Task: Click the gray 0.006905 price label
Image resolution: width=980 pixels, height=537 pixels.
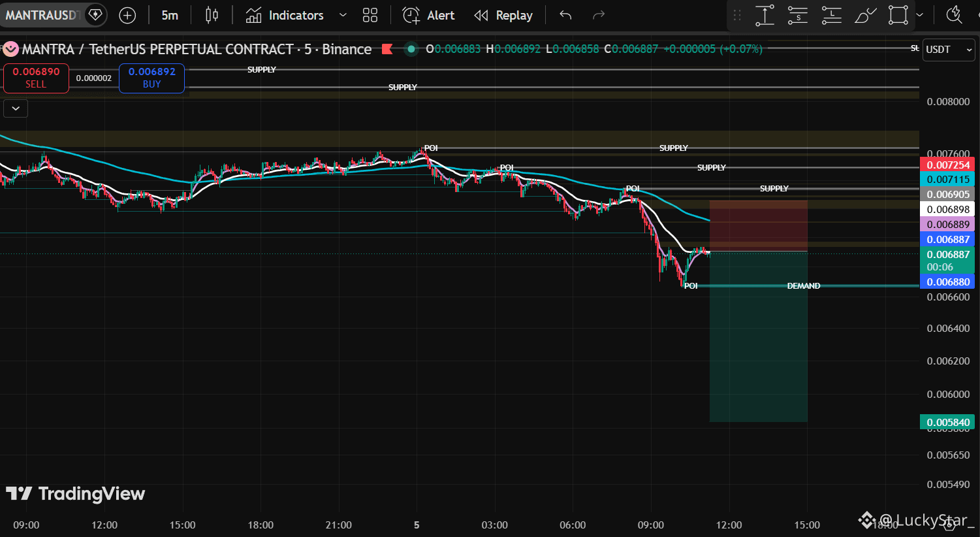Action: [x=947, y=195]
